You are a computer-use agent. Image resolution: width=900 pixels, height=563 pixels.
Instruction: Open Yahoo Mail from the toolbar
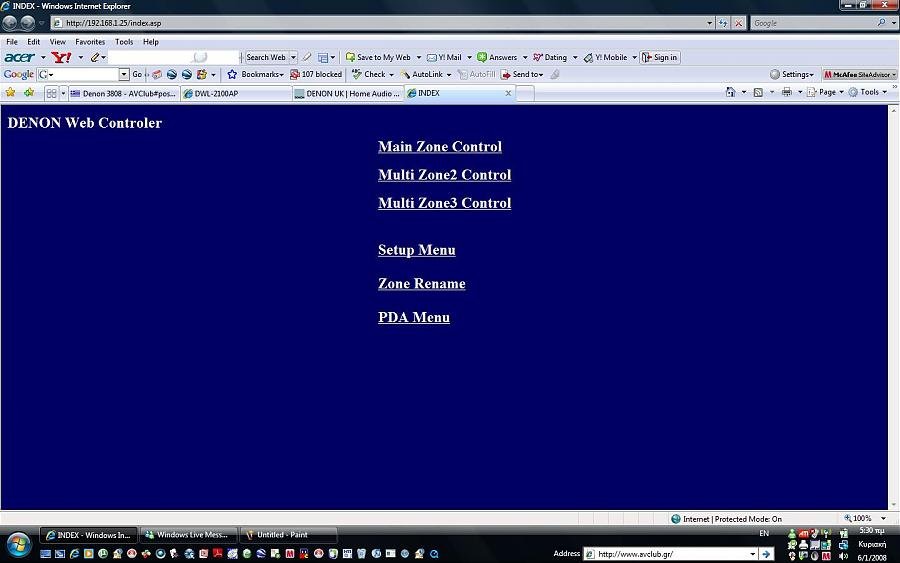coord(444,57)
